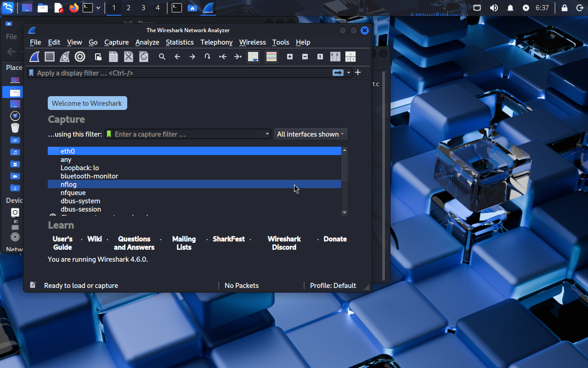This screenshot has width=588, height=368.
Task: Click the open capture file icon
Action: point(98,57)
